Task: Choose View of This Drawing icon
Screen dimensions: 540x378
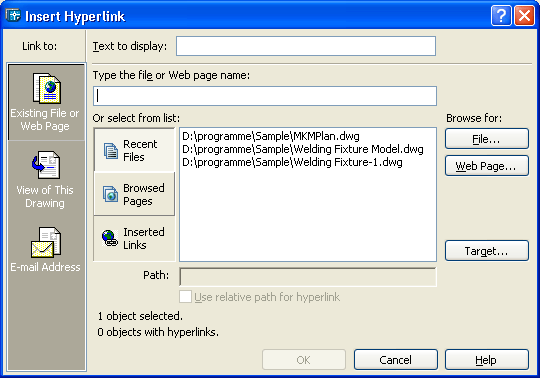Action: 46,165
